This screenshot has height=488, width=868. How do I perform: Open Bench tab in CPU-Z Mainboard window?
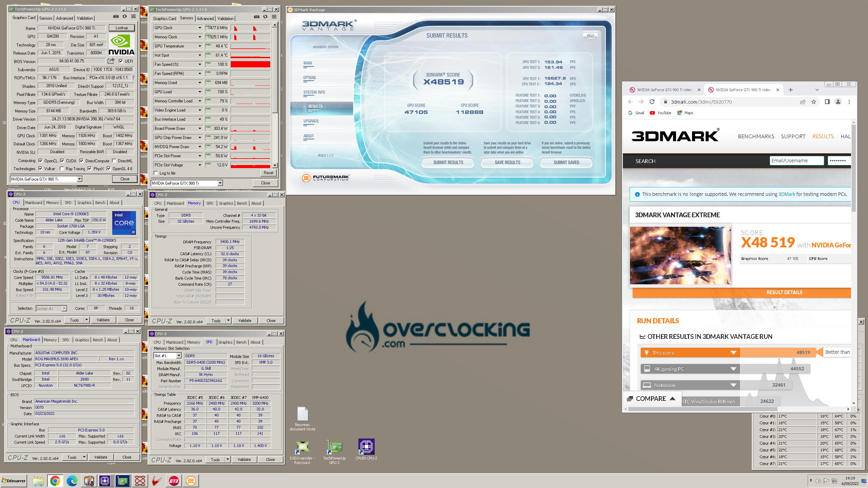point(98,340)
